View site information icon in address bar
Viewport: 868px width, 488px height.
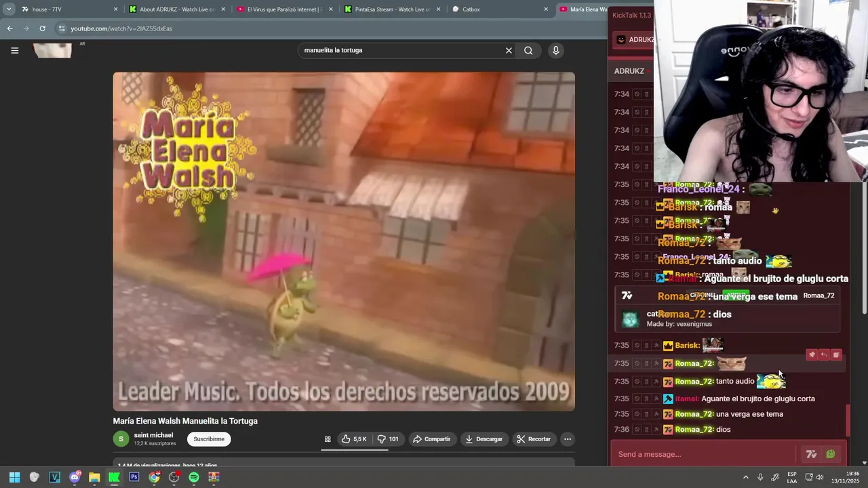(62, 28)
